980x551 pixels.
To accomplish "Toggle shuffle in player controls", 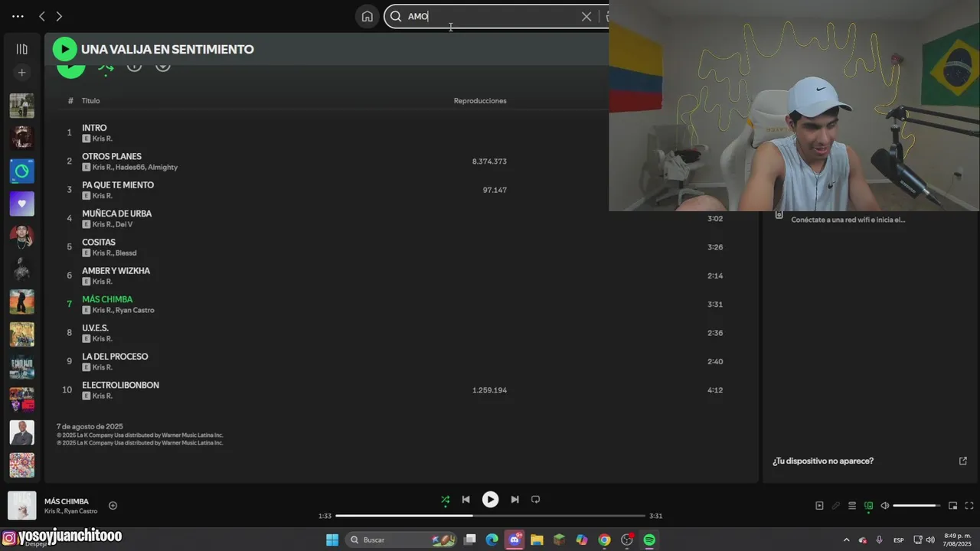I will (445, 500).
